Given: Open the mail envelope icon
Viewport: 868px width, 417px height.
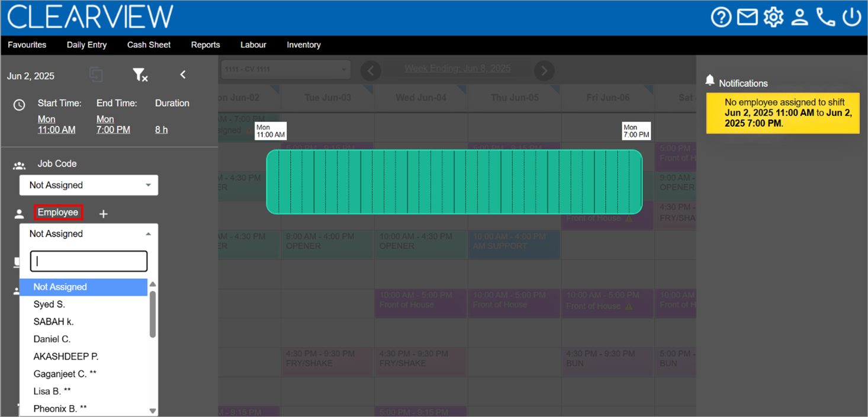Looking at the screenshot, I should coord(747,17).
